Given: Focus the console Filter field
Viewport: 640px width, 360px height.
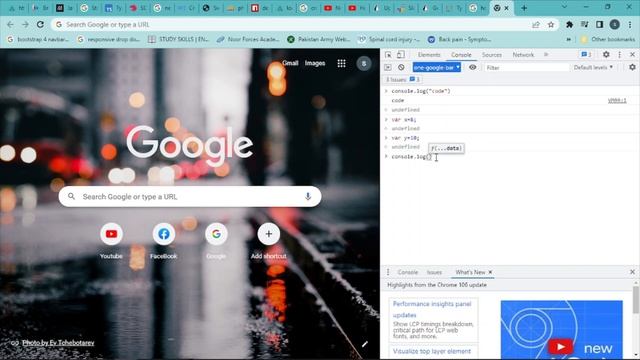Looking at the screenshot, I should 526,67.
